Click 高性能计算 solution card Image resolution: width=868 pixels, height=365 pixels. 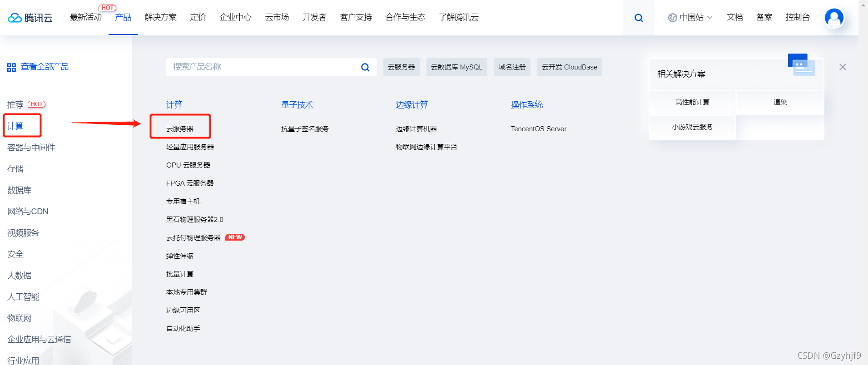click(x=692, y=102)
